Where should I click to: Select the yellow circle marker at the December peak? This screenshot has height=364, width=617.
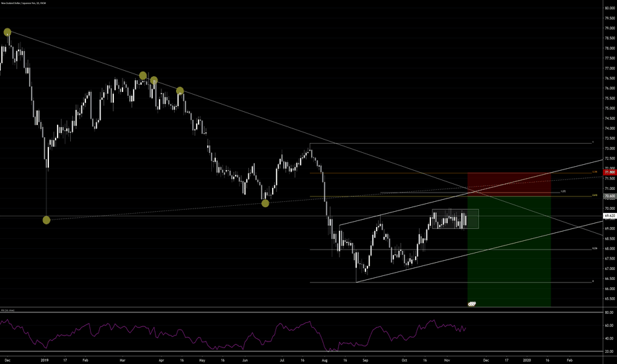tap(7, 32)
